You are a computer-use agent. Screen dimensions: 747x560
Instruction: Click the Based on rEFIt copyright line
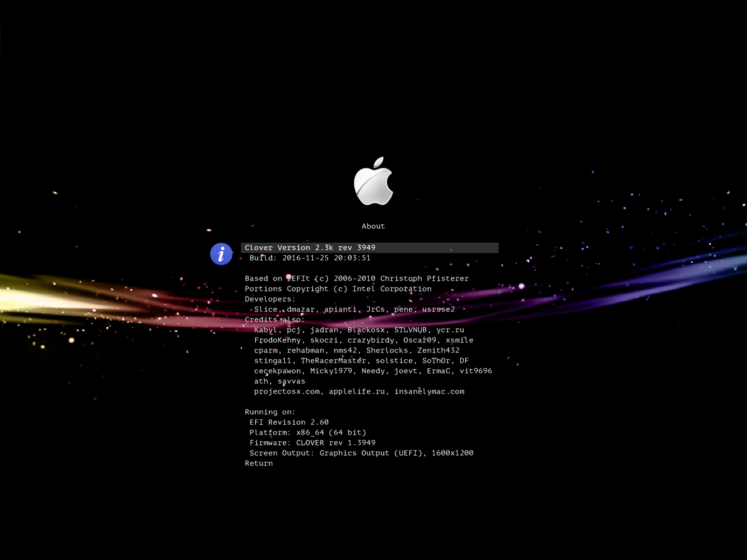(x=357, y=279)
